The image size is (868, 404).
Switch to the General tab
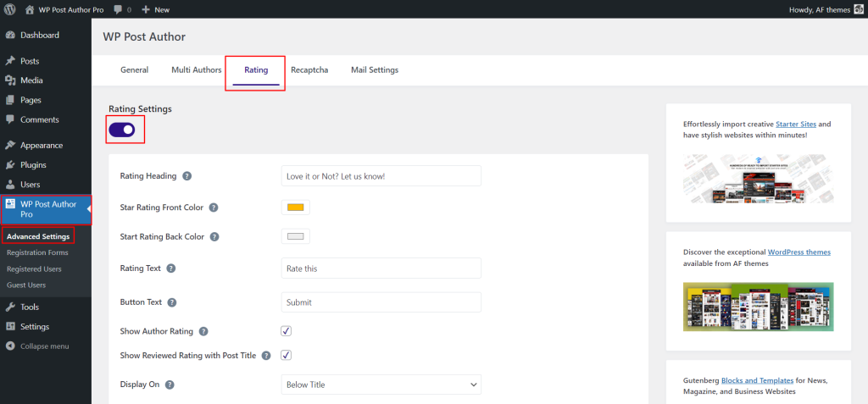135,70
